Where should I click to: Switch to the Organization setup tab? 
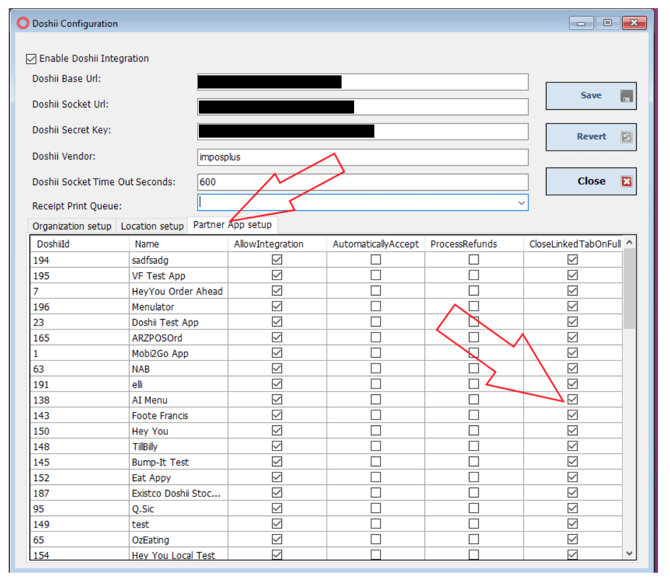click(72, 226)
